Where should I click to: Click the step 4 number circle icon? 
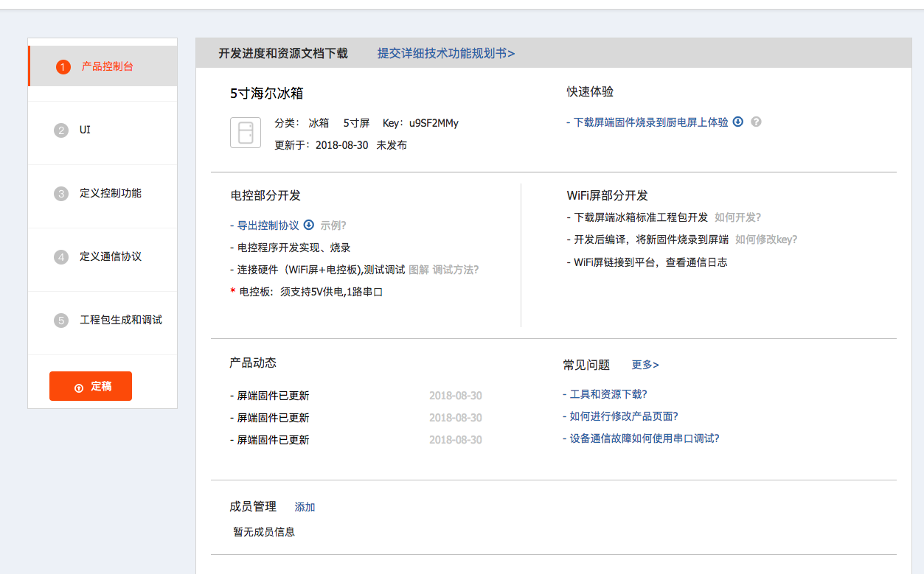point(61,257)
